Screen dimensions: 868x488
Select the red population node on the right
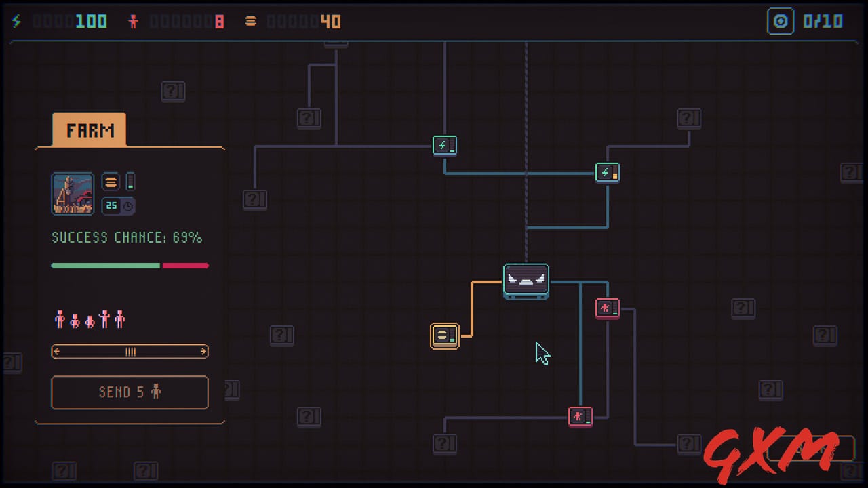(608, 308)
